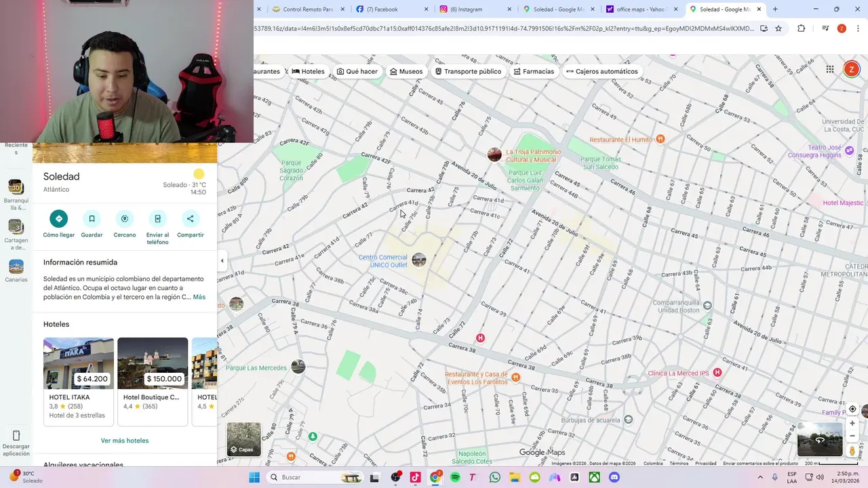Collapse the side panel arrow

(x=222, y=261)
